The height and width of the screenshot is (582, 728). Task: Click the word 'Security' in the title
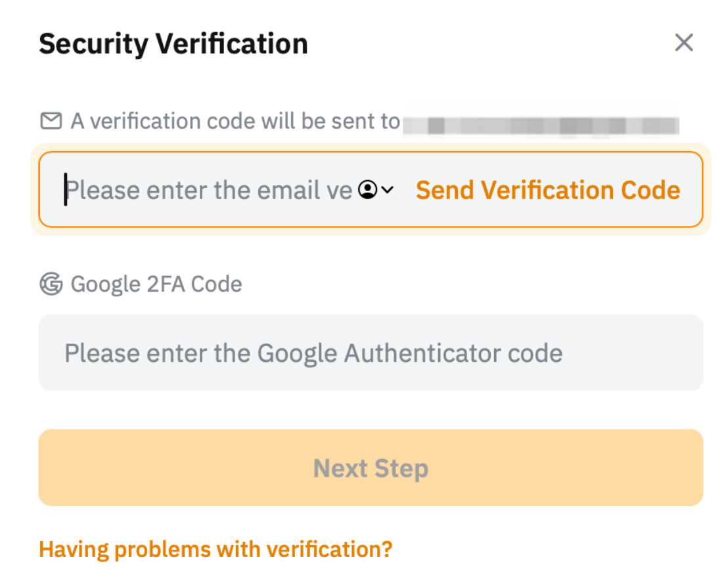(94, 44)
